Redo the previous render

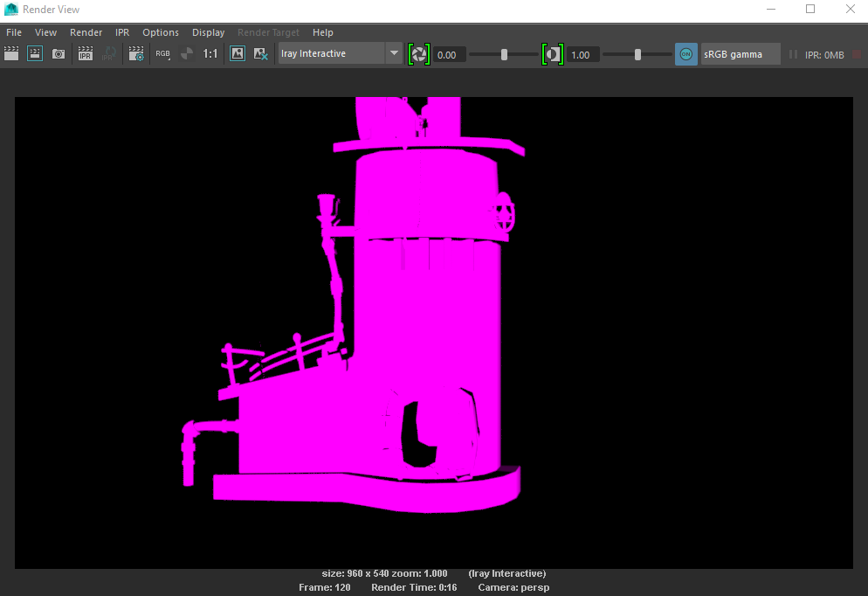(11, 53)
